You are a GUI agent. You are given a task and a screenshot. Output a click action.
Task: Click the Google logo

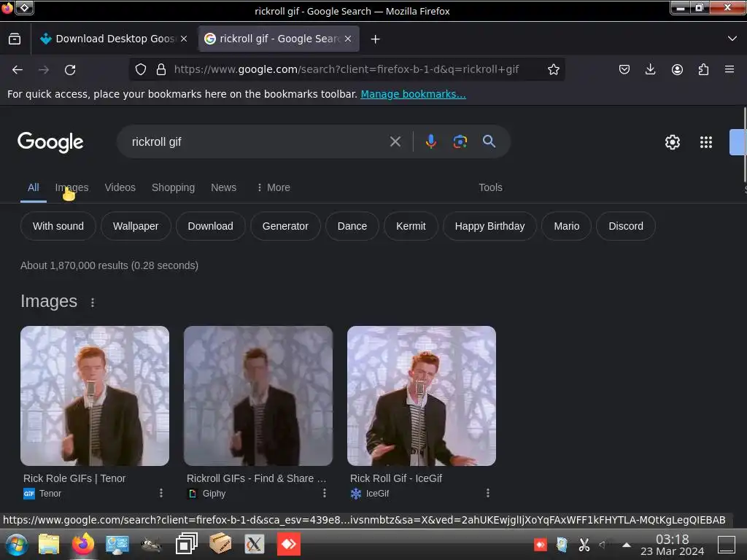(50, 142)
